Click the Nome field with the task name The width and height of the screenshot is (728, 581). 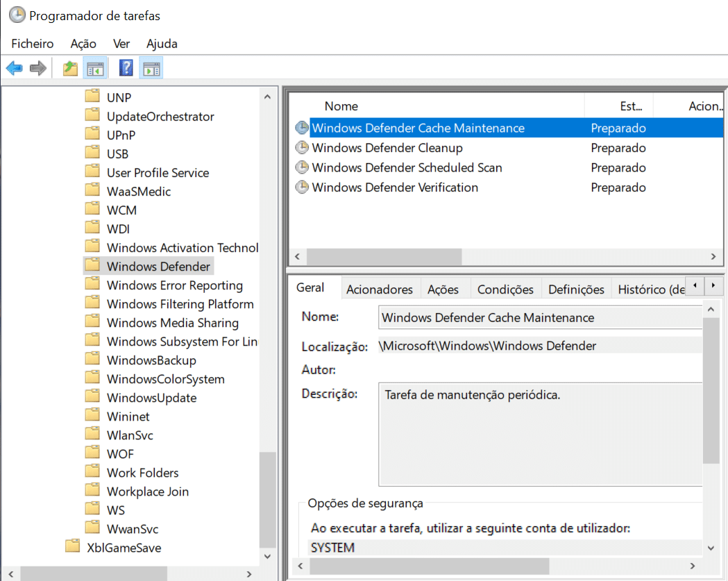pyautogui.click(x=540, y=317)
